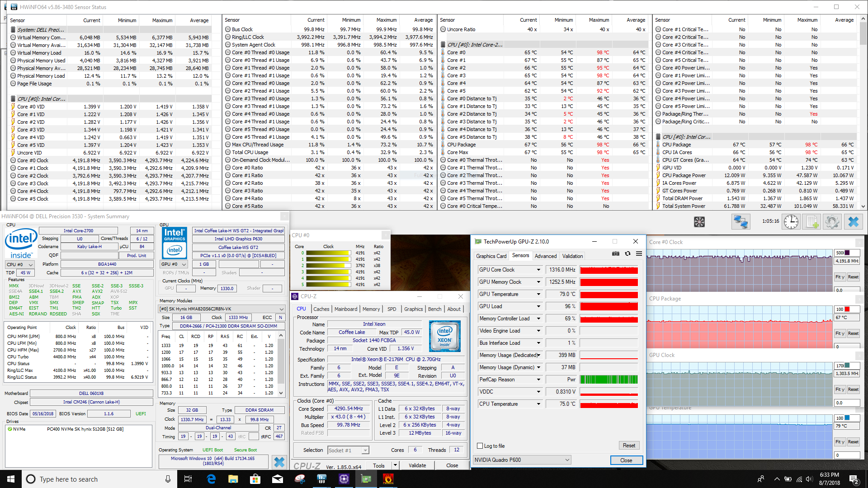Open the CPU-Z Memory tab

pos(371,309)
